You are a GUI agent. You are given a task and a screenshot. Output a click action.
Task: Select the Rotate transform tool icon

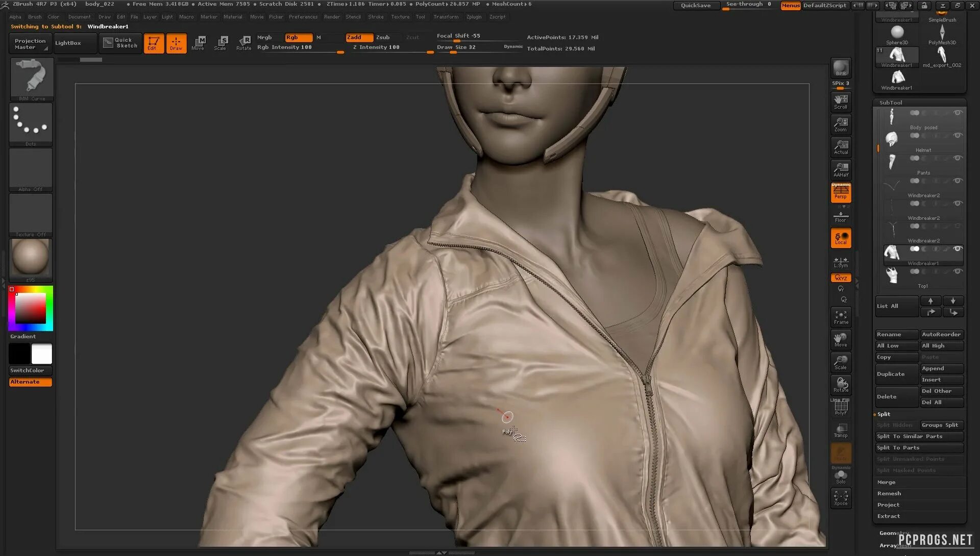(244, 43)
